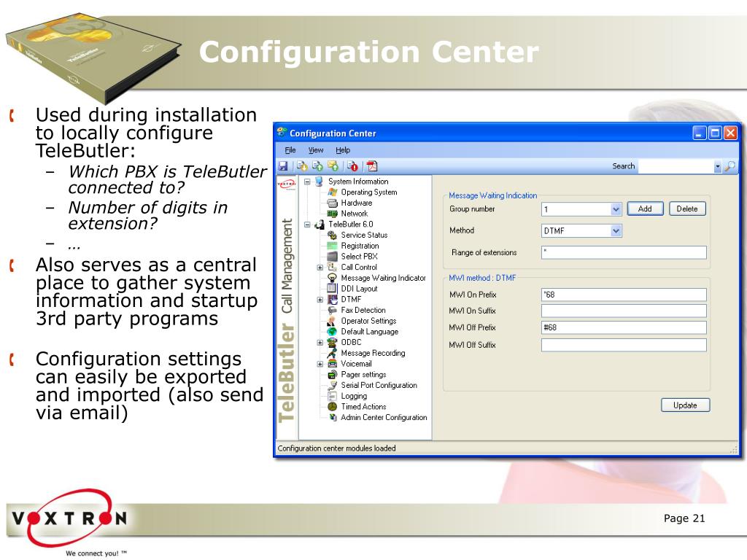747x560 pixels.
Task: Click the Hardware tree icon
Action: (333, 203)
